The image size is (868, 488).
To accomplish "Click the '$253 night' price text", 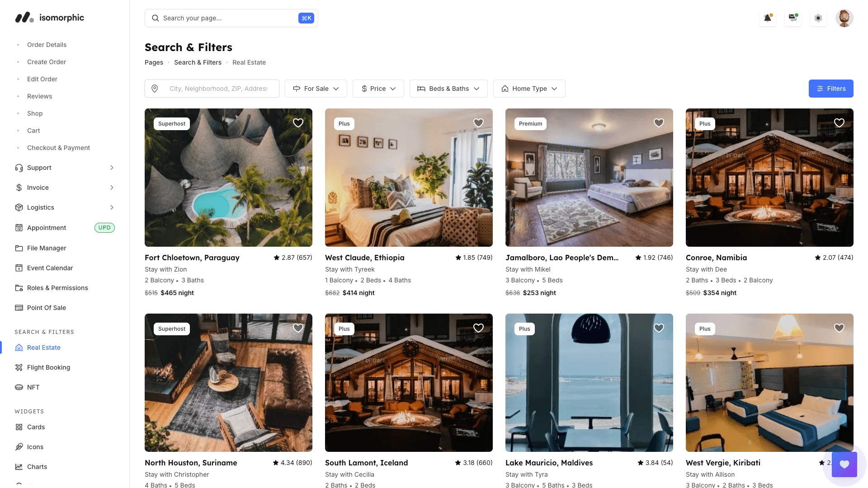I will coord(539,293).
